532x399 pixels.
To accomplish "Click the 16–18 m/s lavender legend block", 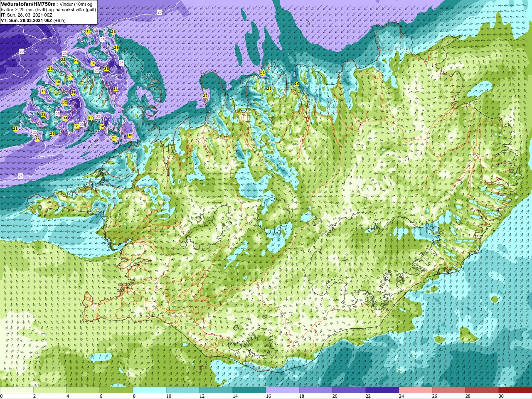I will [283, 391].
